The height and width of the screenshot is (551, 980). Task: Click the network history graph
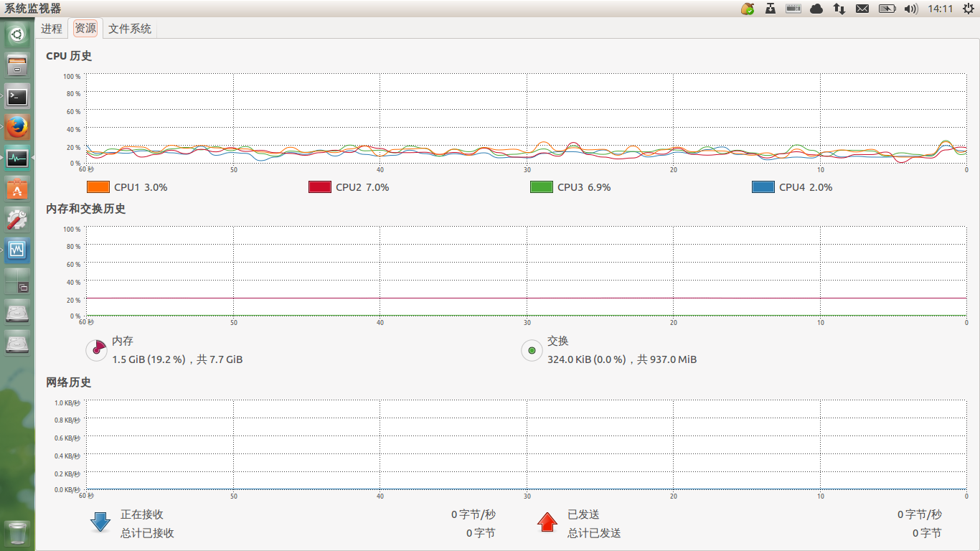point(526,445)
